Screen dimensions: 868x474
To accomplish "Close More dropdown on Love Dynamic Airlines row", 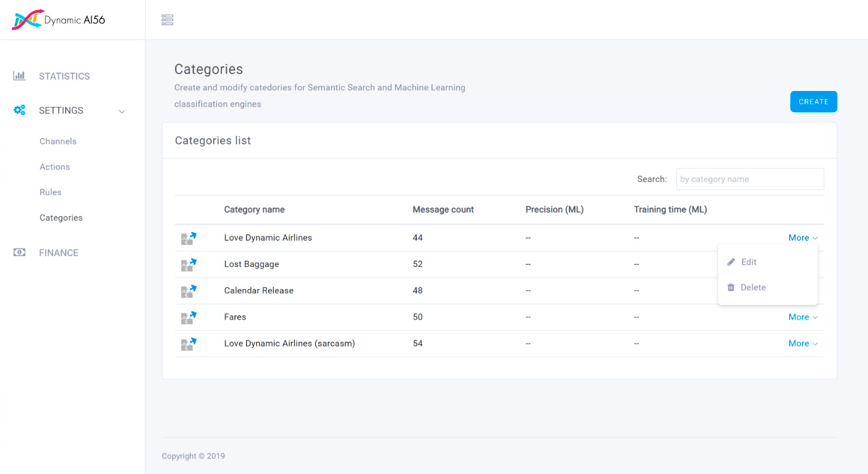I will (803, 238).
